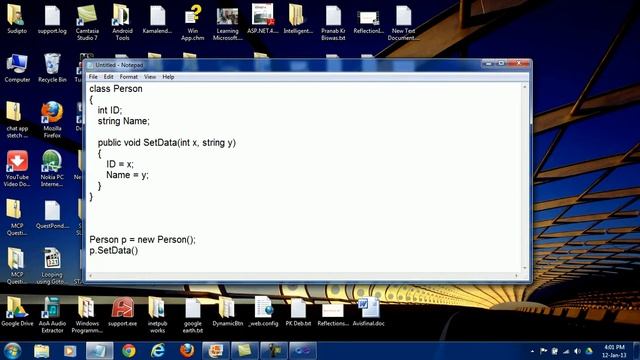640x360 pixels.
Task: Select the Camtasia Studio 7 shortcut
Action: pyautogui.click(x=87, y=22)
